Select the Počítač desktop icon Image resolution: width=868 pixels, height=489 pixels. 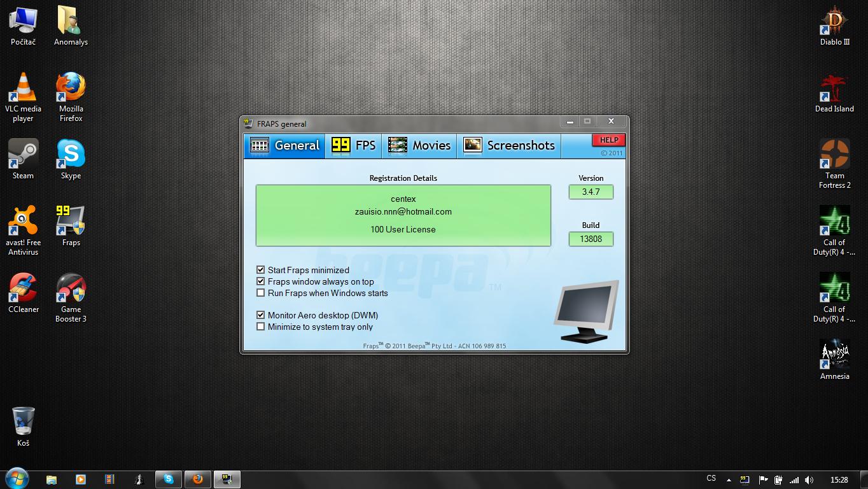(24, 25)
